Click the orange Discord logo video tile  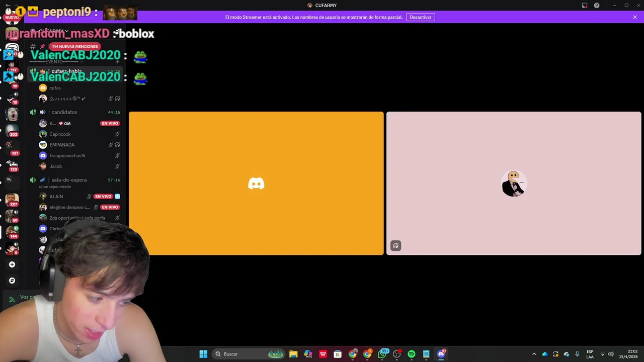tap(256, 183)
